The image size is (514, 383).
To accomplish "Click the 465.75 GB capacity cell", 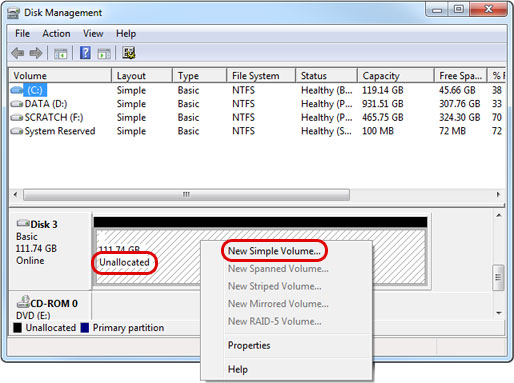I will pyautogui.click(x=383, y=117).
